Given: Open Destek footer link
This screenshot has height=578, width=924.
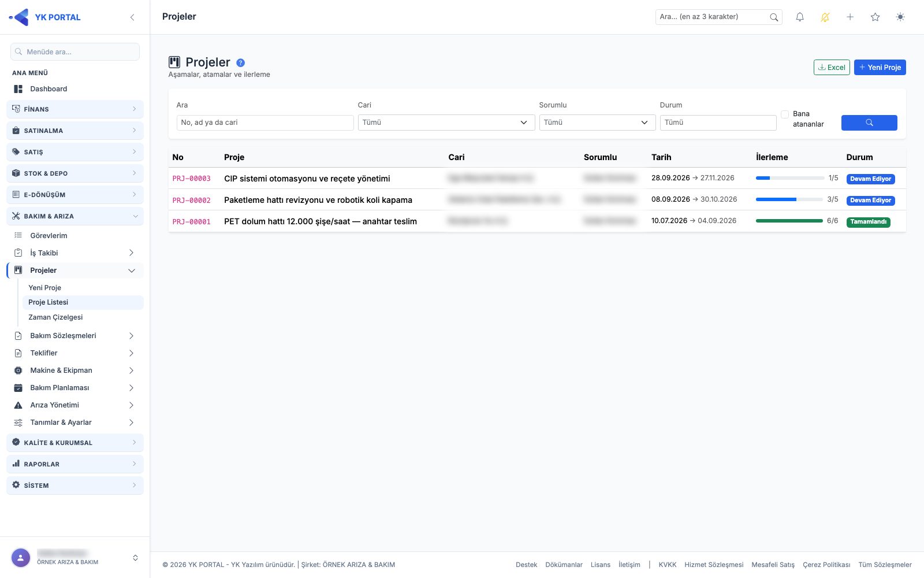Looking at the screenshot, I should (526, 565).
